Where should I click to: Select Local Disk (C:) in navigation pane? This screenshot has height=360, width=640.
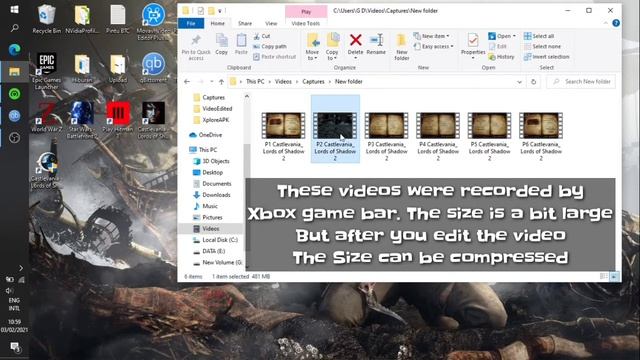tap(220, 240)
